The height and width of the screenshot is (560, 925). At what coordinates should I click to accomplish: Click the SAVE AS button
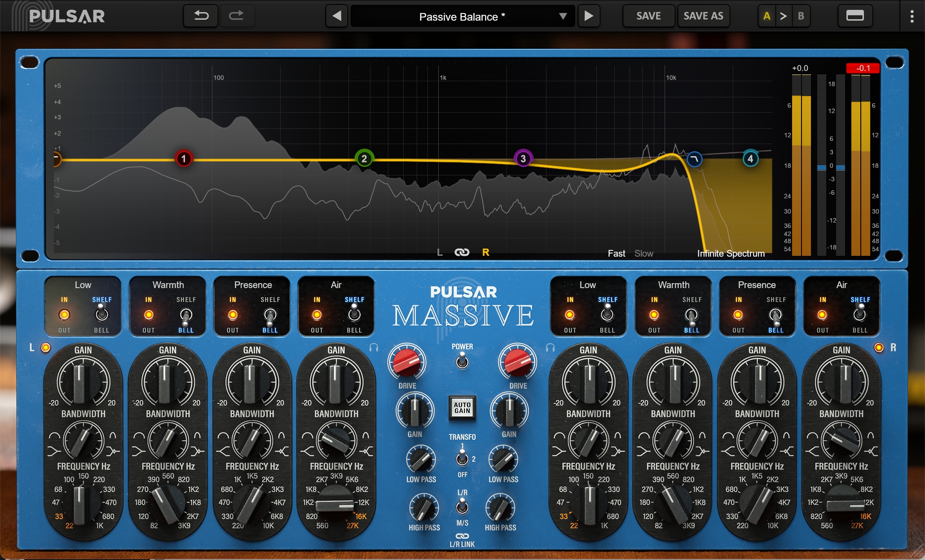(703, 16)
